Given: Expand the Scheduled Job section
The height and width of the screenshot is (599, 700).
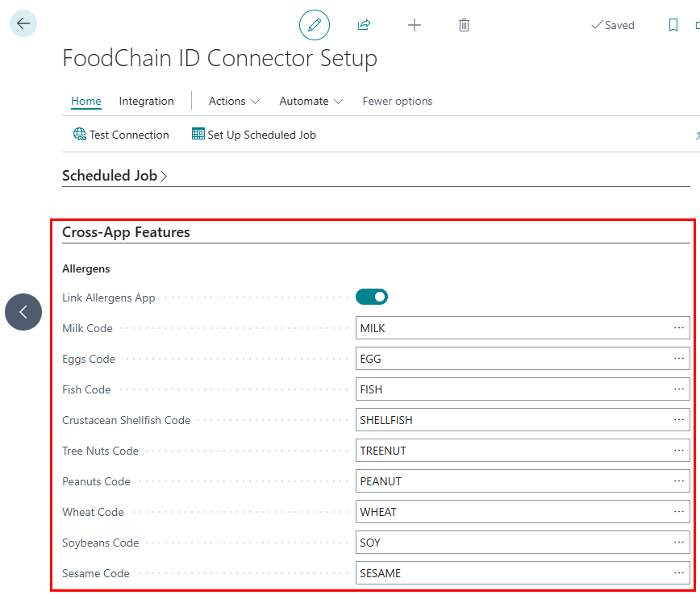Looking at the screenshot, I should (x=115, y=176).
